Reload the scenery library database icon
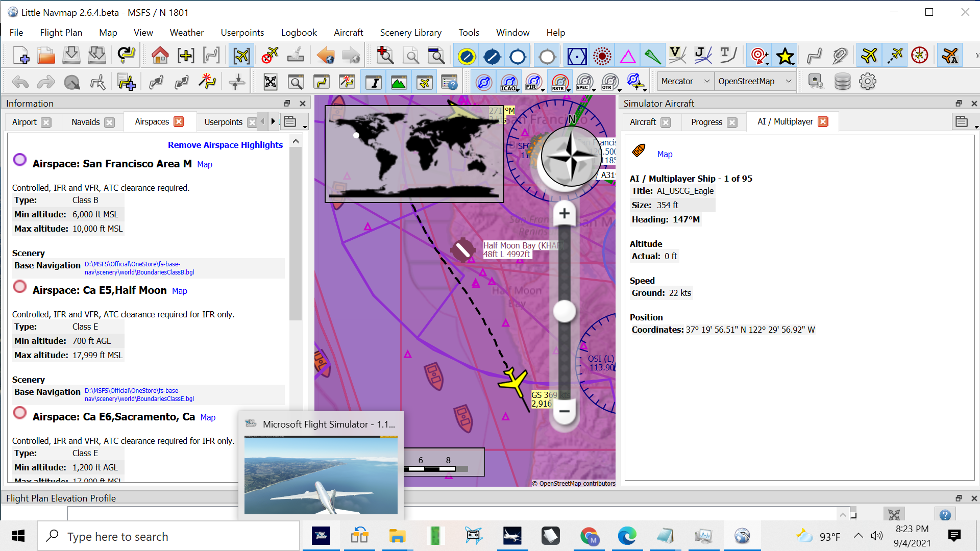980x551 pixels. click(x=842, y=82)
